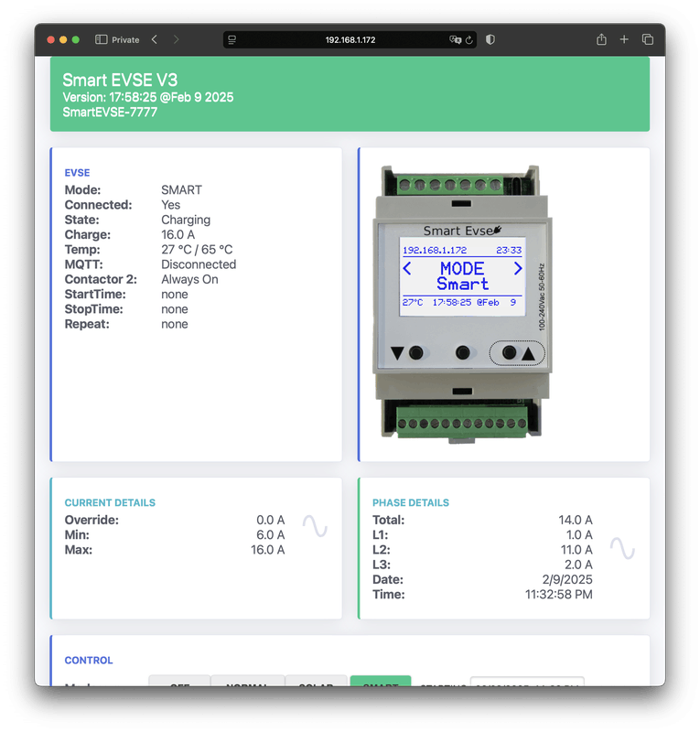Click the middle round button on the device
The width and height of the screenshot is (700, 732).
click(x=462, y=352)
